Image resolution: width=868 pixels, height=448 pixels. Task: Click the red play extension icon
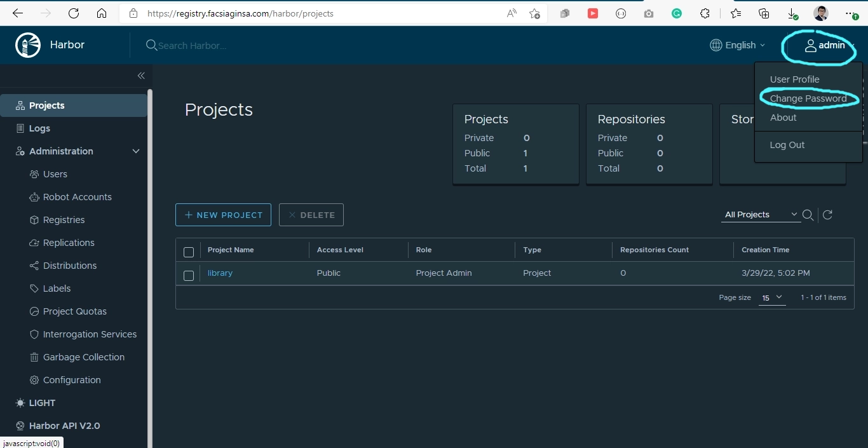pyautogui.click(x=593, y=13)
